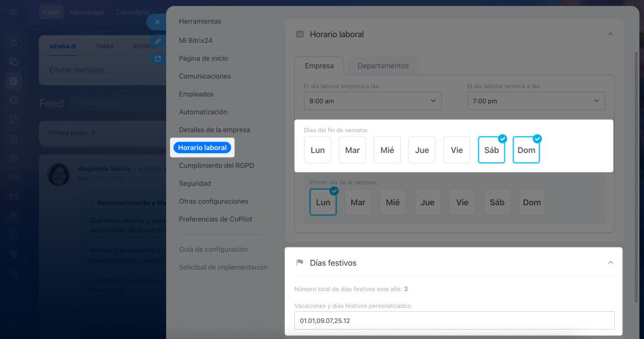Viewport: 644px width, 339px height.
Task: Click the Solicitud de implementación link
Action: click(223, 267)
